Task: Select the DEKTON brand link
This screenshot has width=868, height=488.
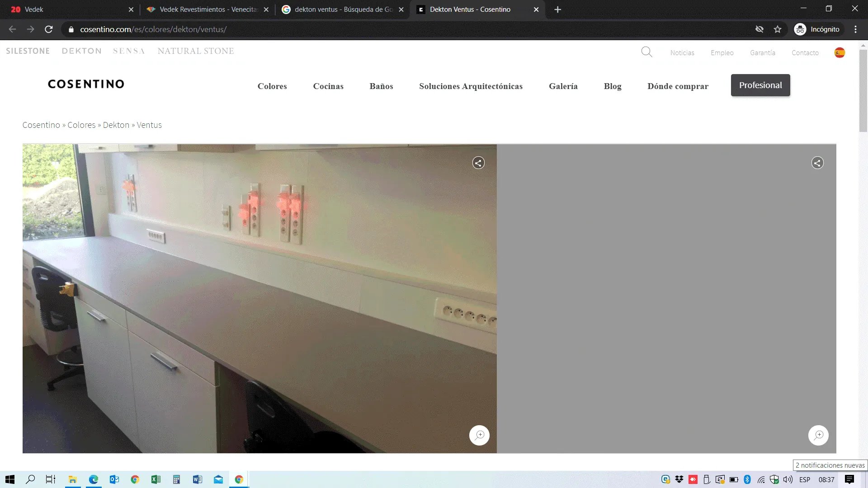Action: click(x=81, y=51)
